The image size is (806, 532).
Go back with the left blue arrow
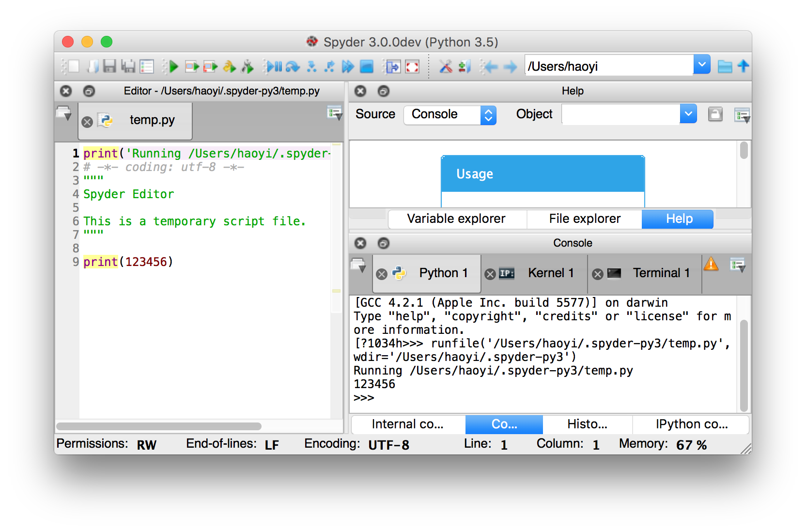point(491,66)
